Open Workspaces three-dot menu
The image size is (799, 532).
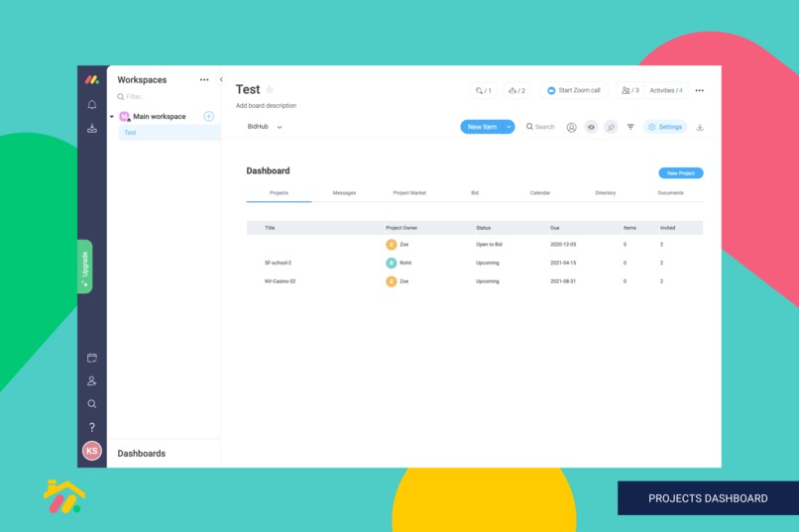pyautogui.click(x=204, y=80)
